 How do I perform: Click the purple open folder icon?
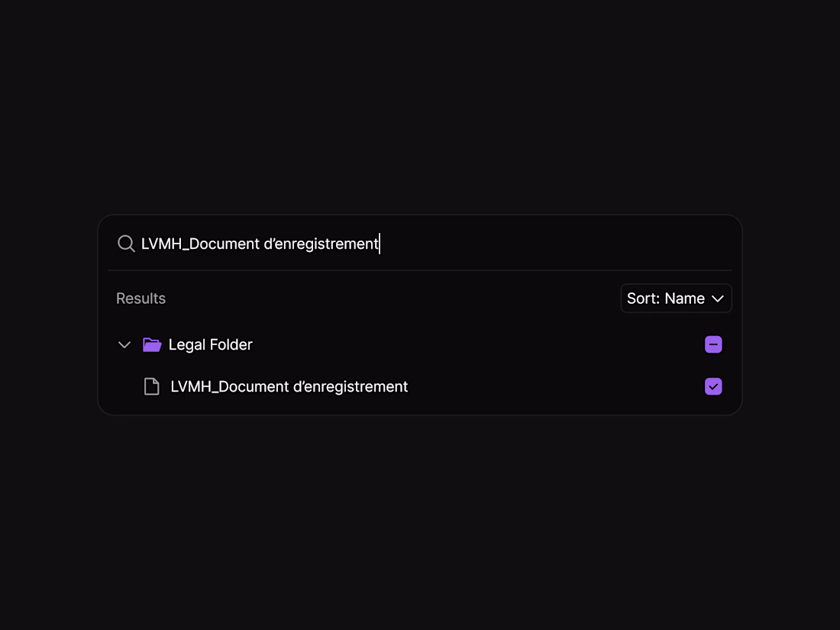(152, 345)
